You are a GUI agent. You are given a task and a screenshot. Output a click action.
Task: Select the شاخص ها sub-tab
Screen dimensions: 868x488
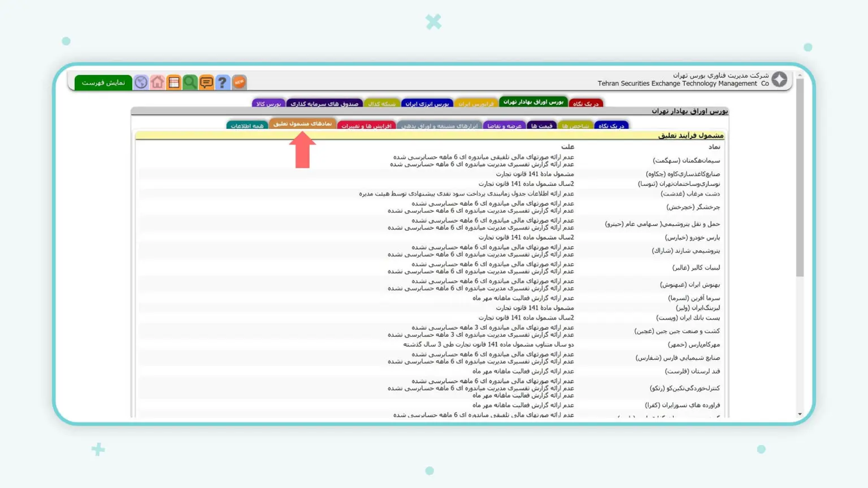575,125
